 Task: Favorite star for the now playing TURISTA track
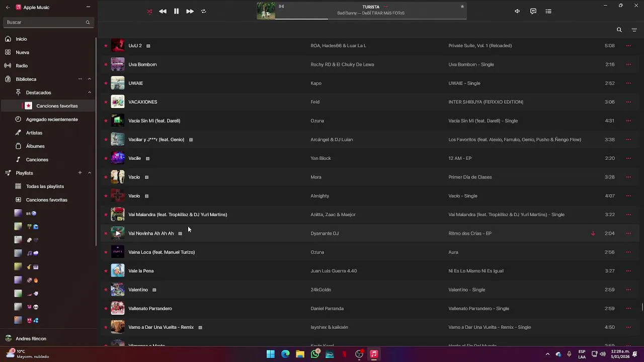coord(462,7)
